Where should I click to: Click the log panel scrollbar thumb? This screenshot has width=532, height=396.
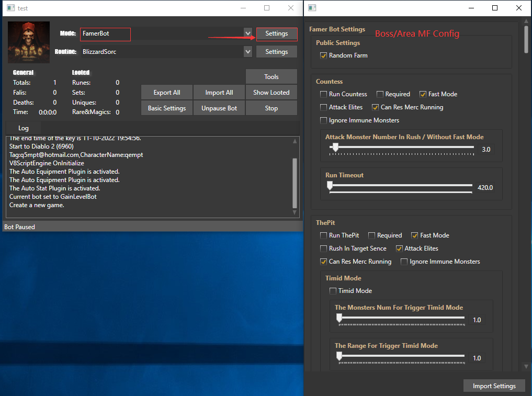pyautogui.click(x=295, y=183)
